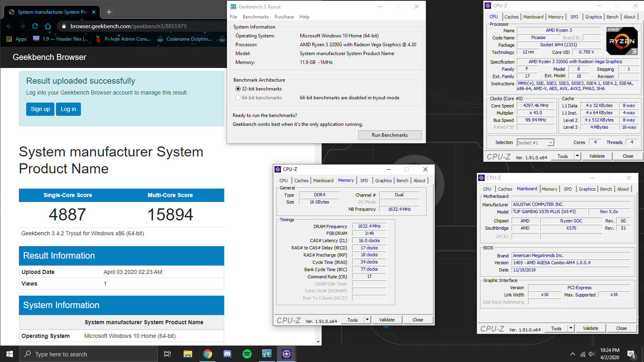Click Tools button in Memory window
The height and width of the screenshot is (362, 644).
coord(353,320)
